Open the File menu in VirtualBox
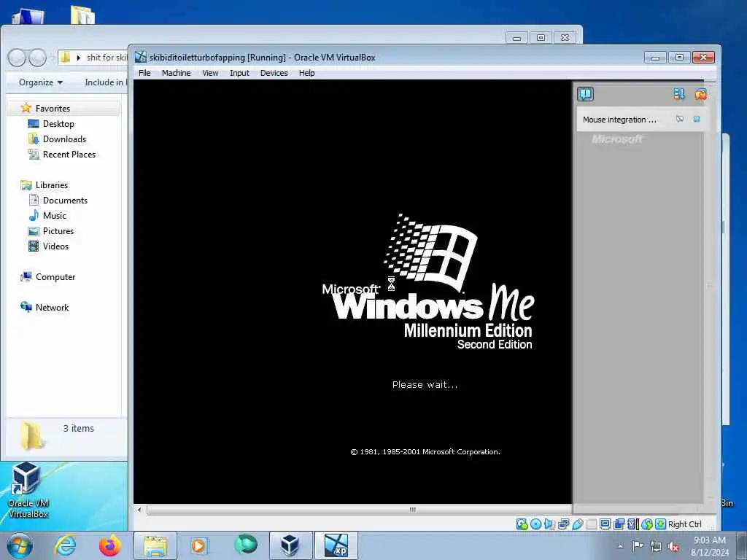The height and width of the screenshot is (560, 747). click(144, 73)
